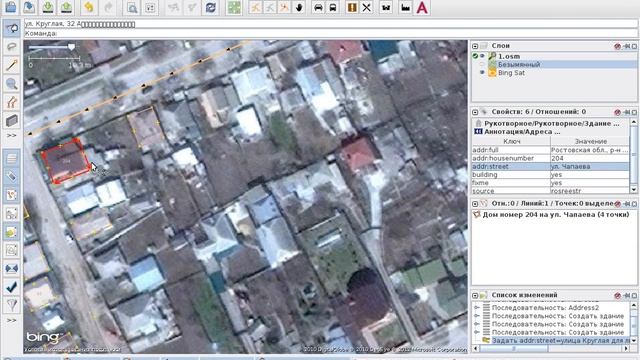Collapse the Свойств properties panel

pyautogui.click(x=475, y=112)
